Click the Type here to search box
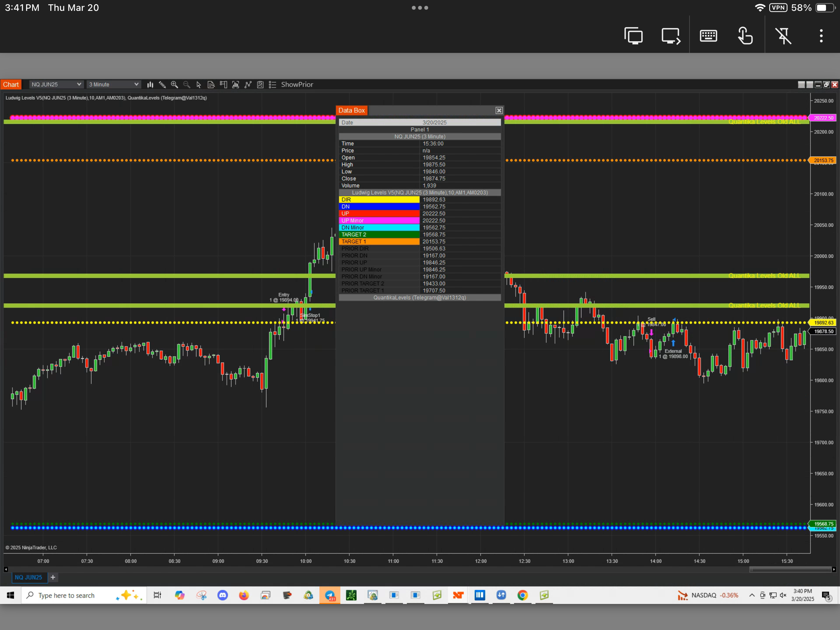The image size is (840, 630). [x=84, y=595]
